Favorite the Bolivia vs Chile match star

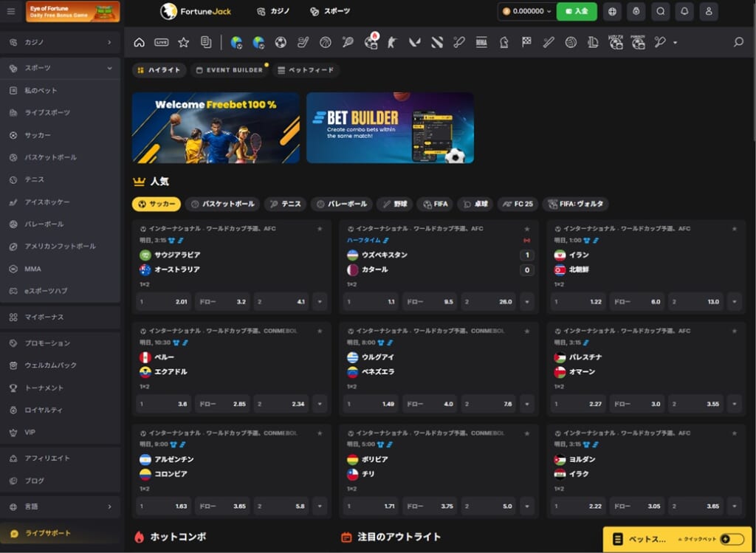pos(527,433)
